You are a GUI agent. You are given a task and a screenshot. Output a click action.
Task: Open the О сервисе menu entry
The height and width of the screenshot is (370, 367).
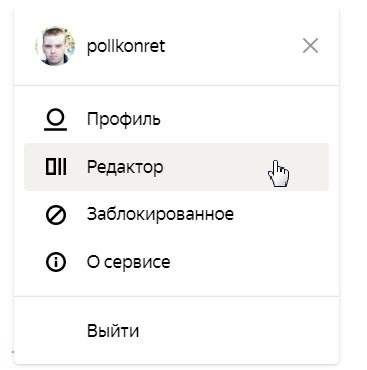tap(176, 262)
